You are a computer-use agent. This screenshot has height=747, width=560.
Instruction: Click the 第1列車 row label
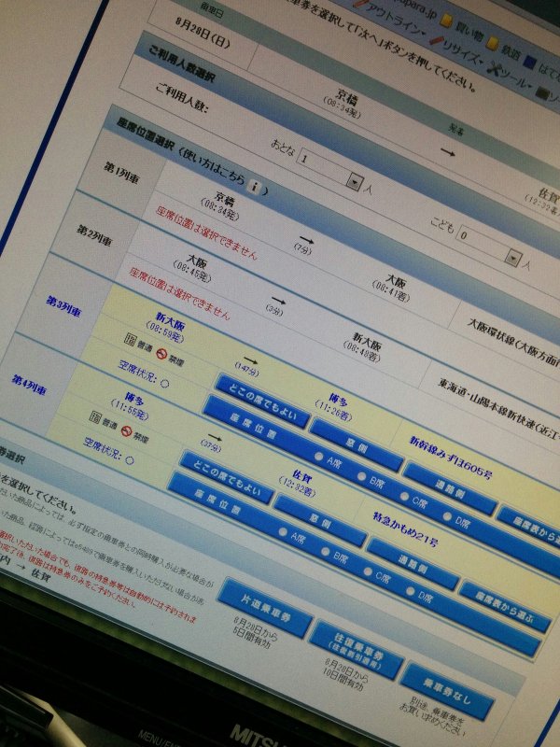pos(121,173)
